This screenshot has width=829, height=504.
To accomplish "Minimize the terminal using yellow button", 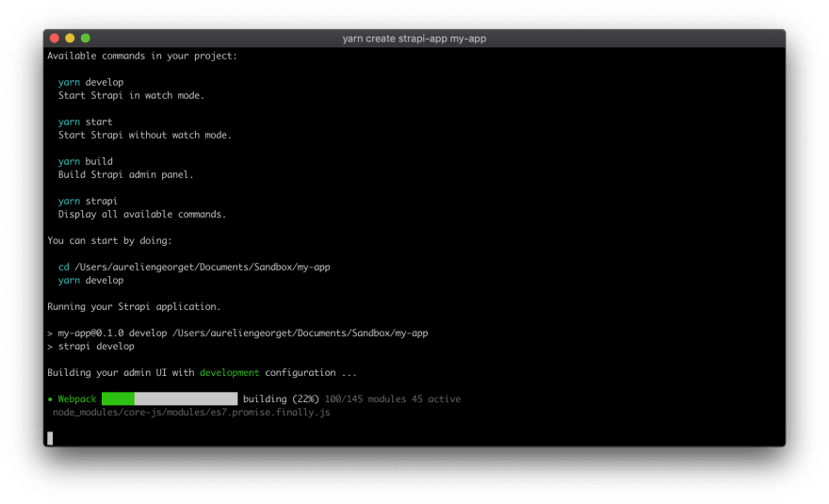I will point(70,38).
